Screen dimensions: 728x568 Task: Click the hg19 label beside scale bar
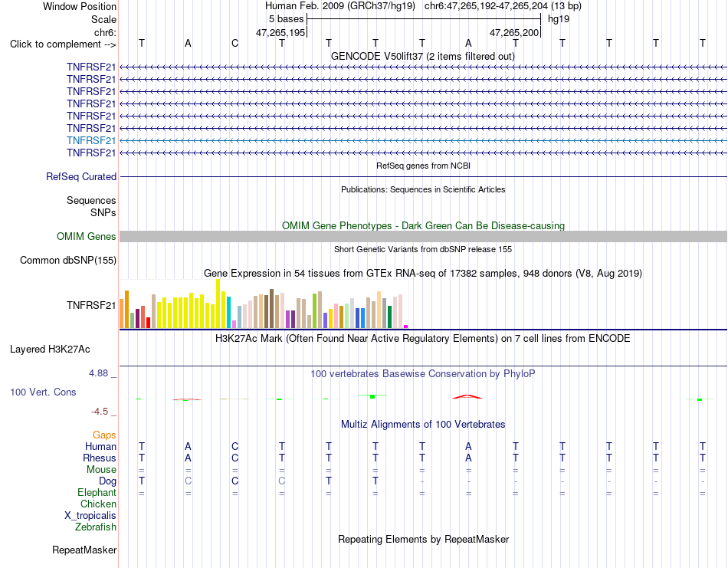tap(559, 19)
